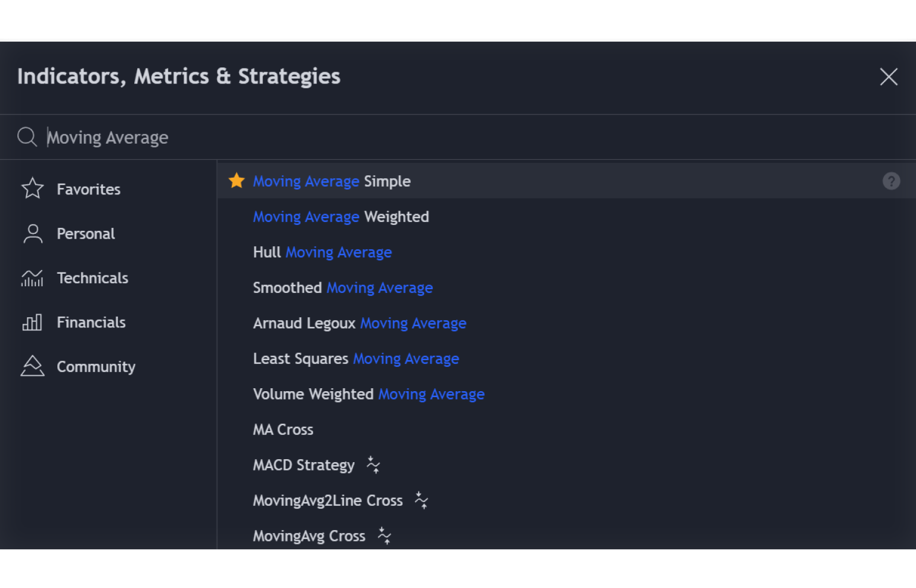Click strategy icon beside MovingAvg2Line Cross
Image resolution: width=916 pixels, height=588 pixels.
point(422,500)
